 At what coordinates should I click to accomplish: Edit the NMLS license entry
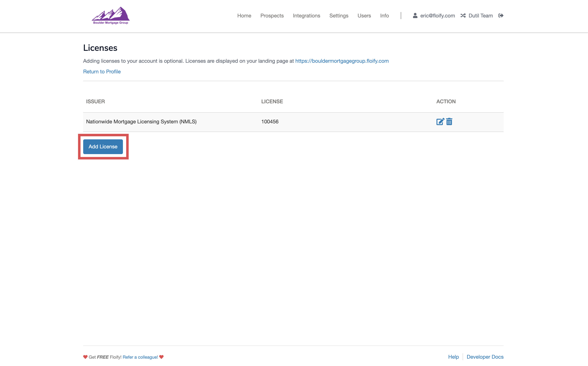tap(440, 122)
